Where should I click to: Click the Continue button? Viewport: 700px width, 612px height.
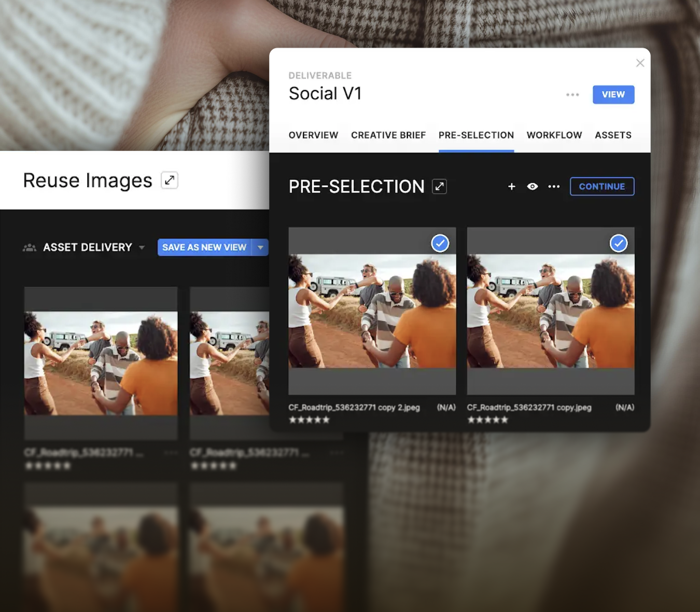tap(601, 187)
